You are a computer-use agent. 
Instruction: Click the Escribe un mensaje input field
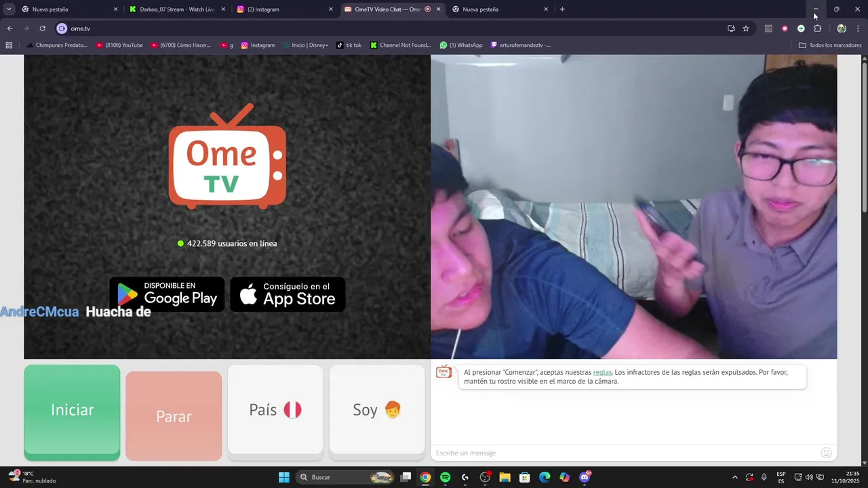[624, 453]
